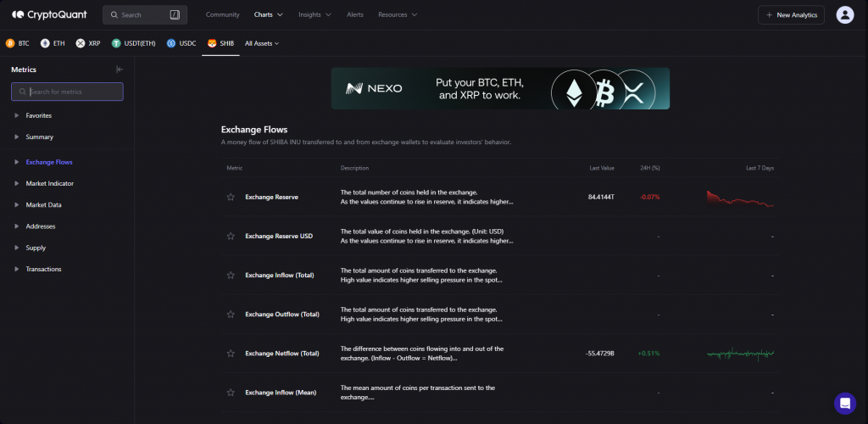Screen dimensions: 868x424
Task: Favorite the Exchange Reserve metric star
Action: 230,197
